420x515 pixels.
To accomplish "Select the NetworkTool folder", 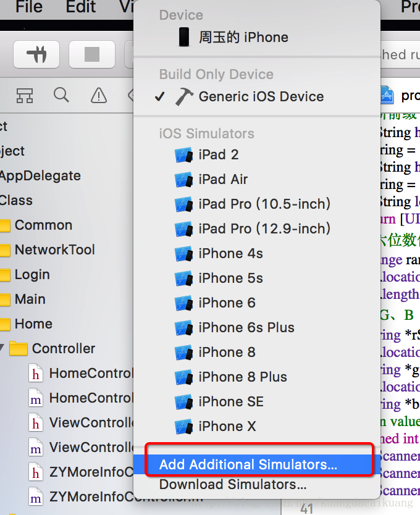I will 54,250.
